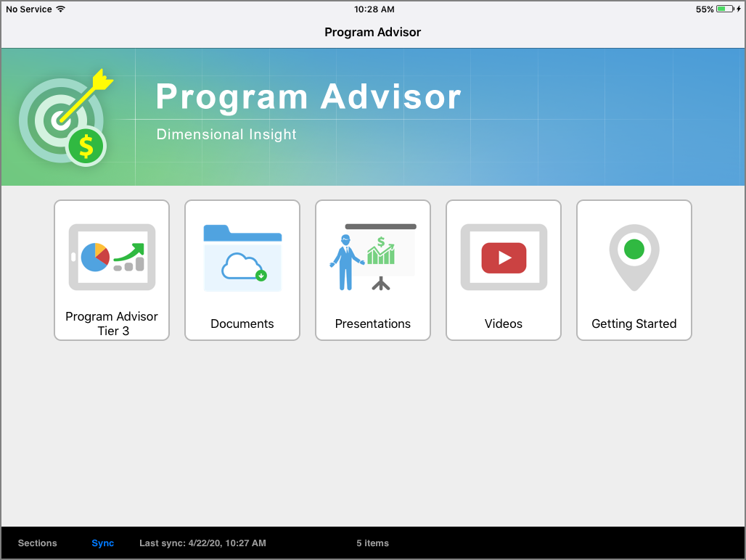The height and width of the screenshot is (560, 746).
Task: Tap the green dollar badge on the logo
Action: 86,145
